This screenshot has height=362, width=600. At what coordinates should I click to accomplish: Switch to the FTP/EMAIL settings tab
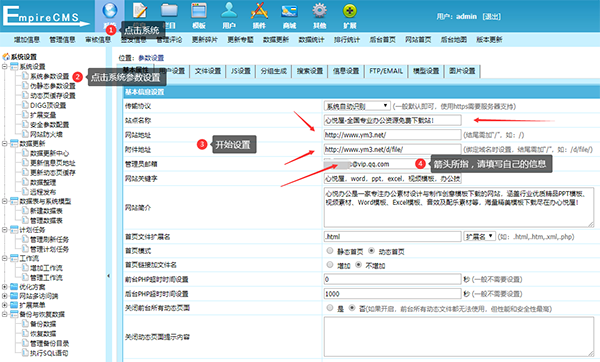point(386,71)
